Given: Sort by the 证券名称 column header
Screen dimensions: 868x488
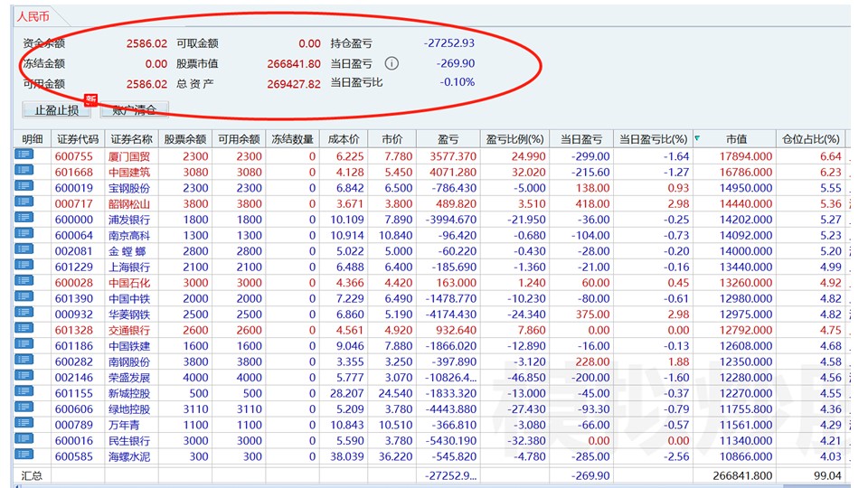Looking at the screenshot, I should [131, 139].
